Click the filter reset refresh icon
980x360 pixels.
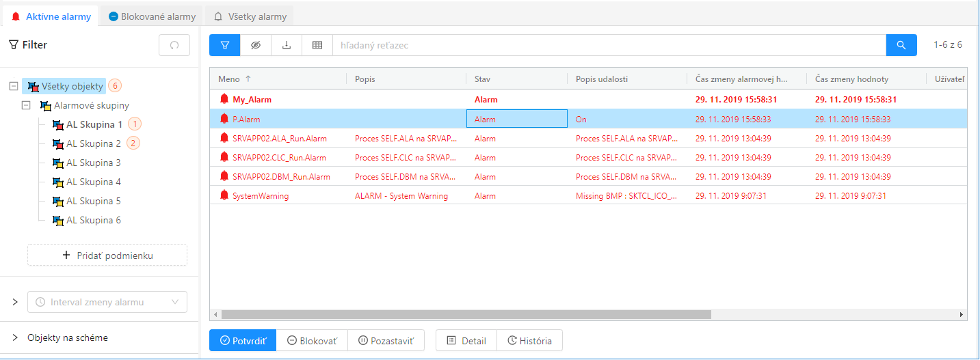click(x=174, y=45)
